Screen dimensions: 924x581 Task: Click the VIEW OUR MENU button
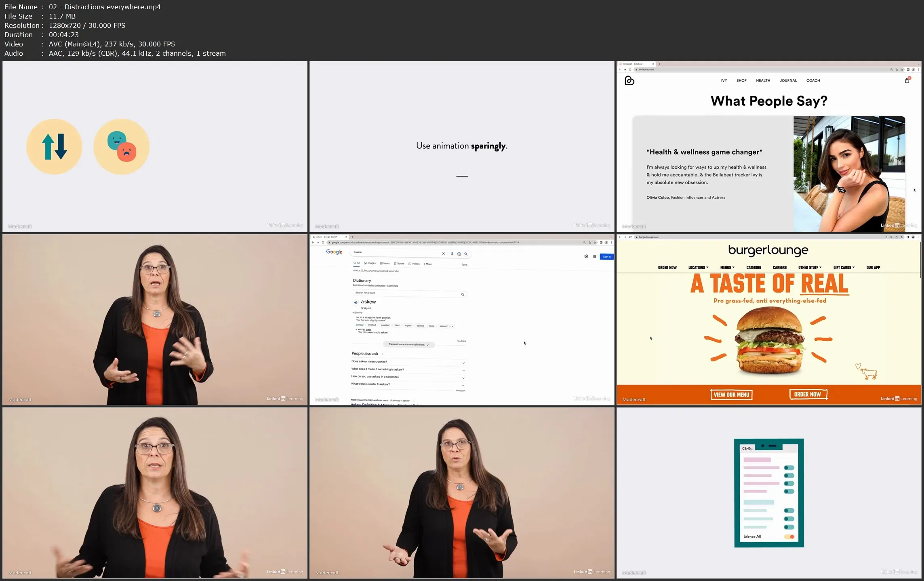pos(731,394)
